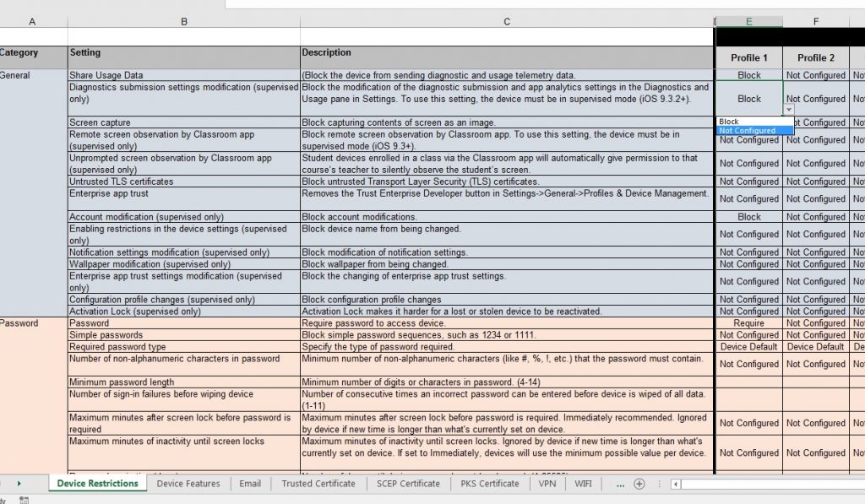Open the SCEP Certificate sheet tab

point(408,484)
